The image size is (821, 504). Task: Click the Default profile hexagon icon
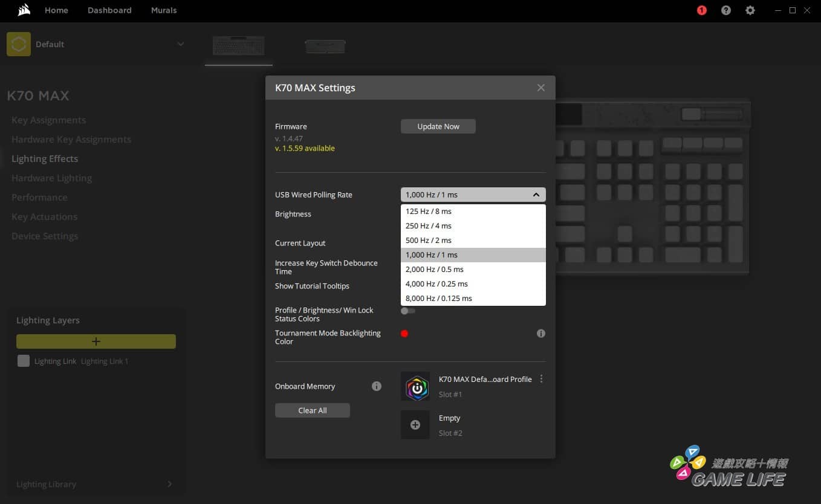click(x=19, y=44)
